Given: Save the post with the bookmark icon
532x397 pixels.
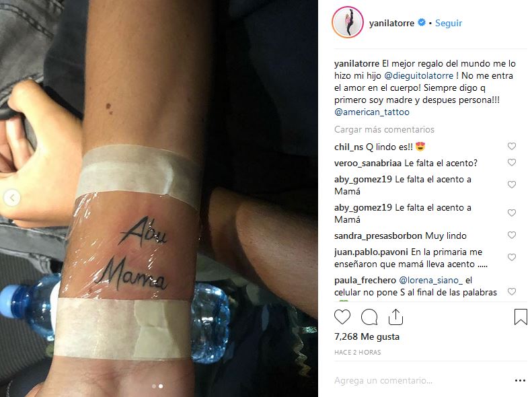Looking at the screenshot, I should [x=521, y=317].
